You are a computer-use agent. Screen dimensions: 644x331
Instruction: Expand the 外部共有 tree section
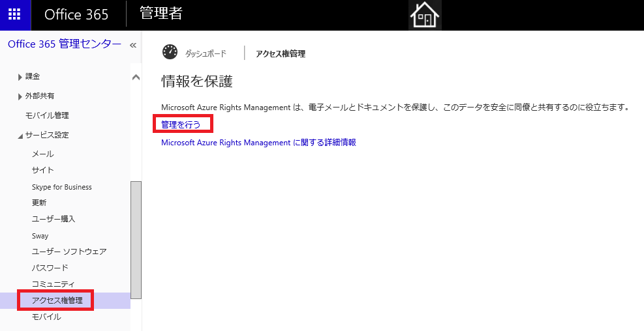pyautogui.click(x=20, y=96)
